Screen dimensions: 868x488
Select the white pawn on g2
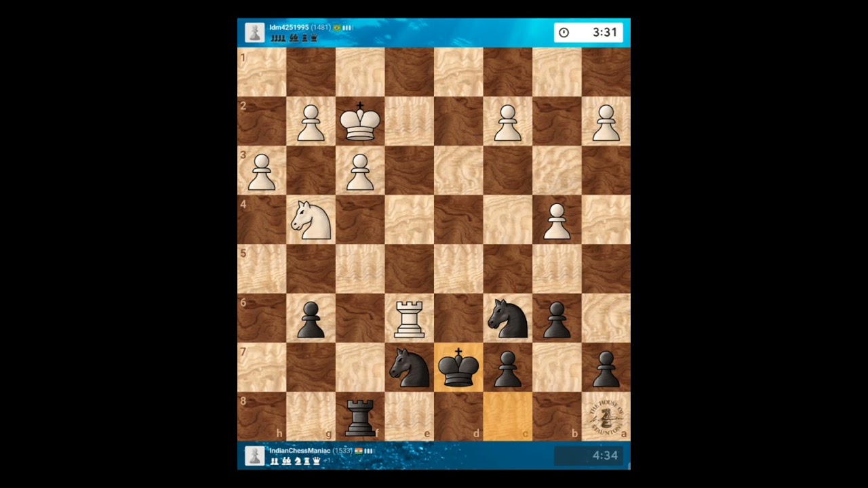coord(311,123)
